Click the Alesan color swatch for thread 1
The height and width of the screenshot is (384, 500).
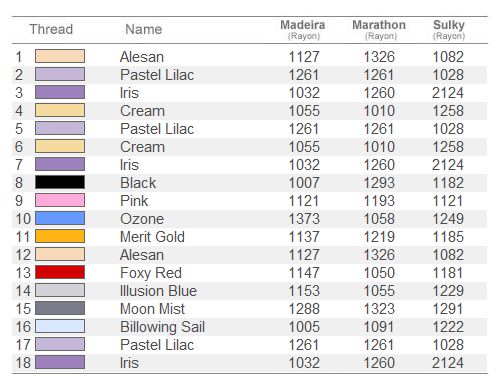click(x=60, y=56)
